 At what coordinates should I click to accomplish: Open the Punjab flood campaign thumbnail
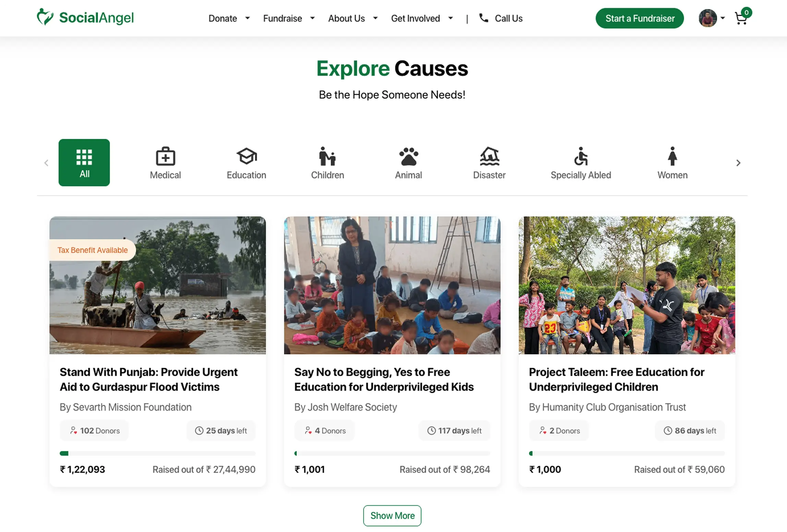pos(158,285)
